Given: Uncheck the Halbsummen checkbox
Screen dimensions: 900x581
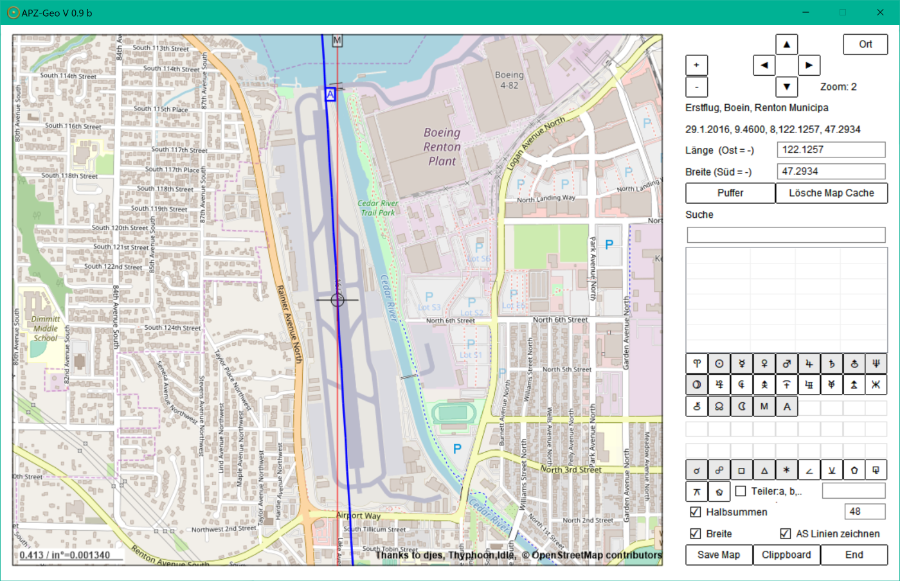Looking at the screenshot, I should [x=695, y=512].
